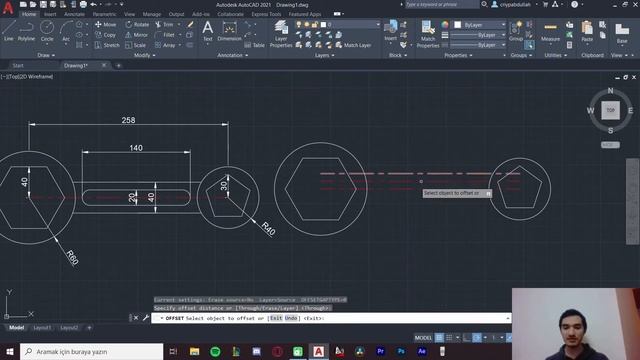Click the object color swatch beside ByLayer
Viewport: 640px width, 360px height.
pyautogui.click(x=458, y=25)
